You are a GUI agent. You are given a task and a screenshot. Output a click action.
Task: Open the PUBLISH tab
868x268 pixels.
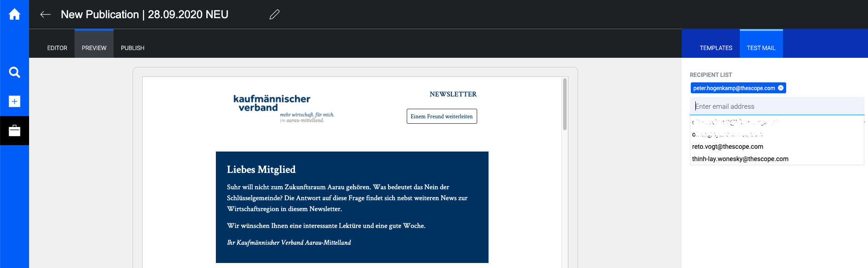tap(133, 48)
